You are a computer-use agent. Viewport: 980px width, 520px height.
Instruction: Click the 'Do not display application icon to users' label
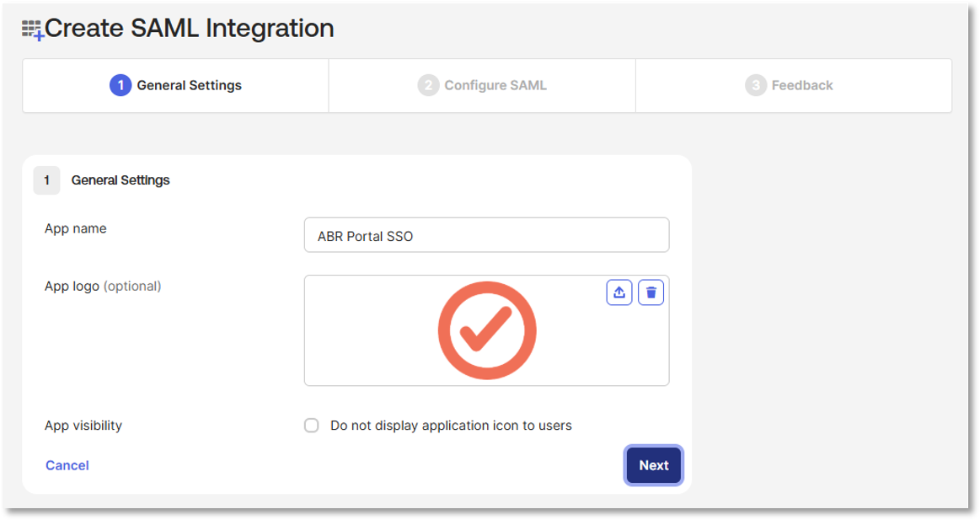(451, 426)
